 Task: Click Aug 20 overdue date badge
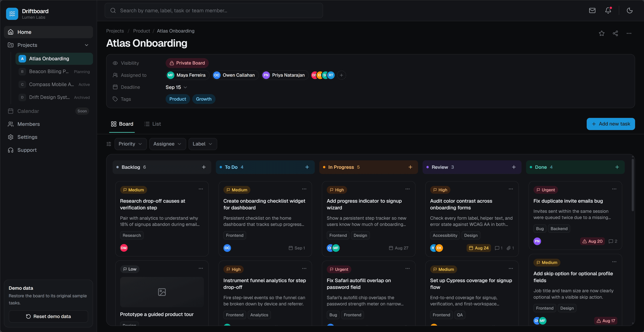[x=592, y=241]
